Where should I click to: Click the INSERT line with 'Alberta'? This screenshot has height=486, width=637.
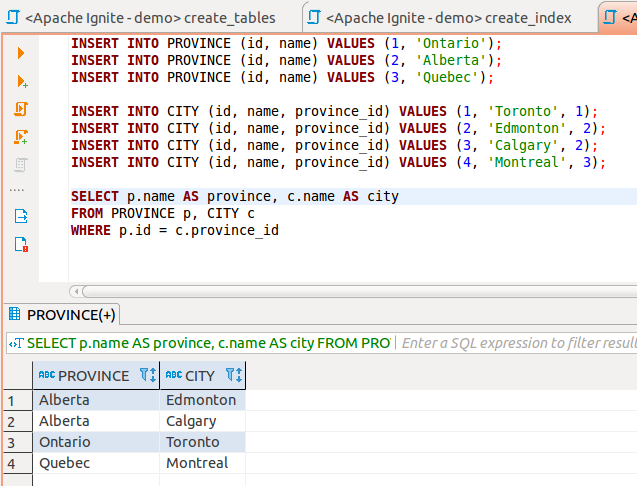tap(287, 61)
